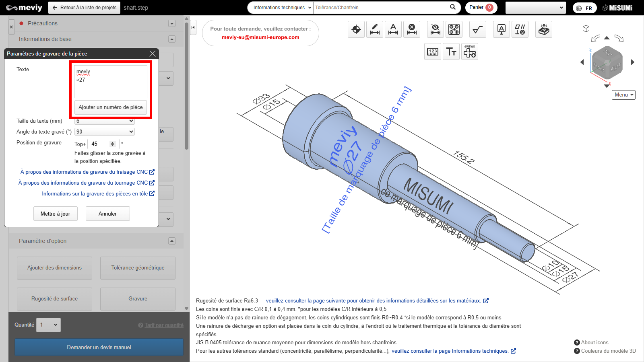
Task: Click the delete dimension X icon
Action: [412, 29]
